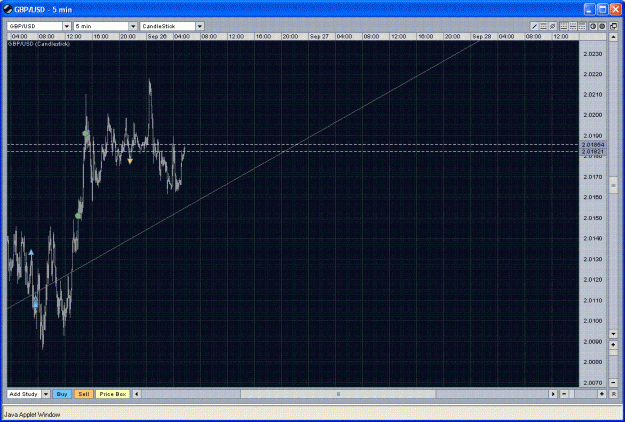
Task: Click the 2.0070 price axis label
Action: tap(592, 383)
